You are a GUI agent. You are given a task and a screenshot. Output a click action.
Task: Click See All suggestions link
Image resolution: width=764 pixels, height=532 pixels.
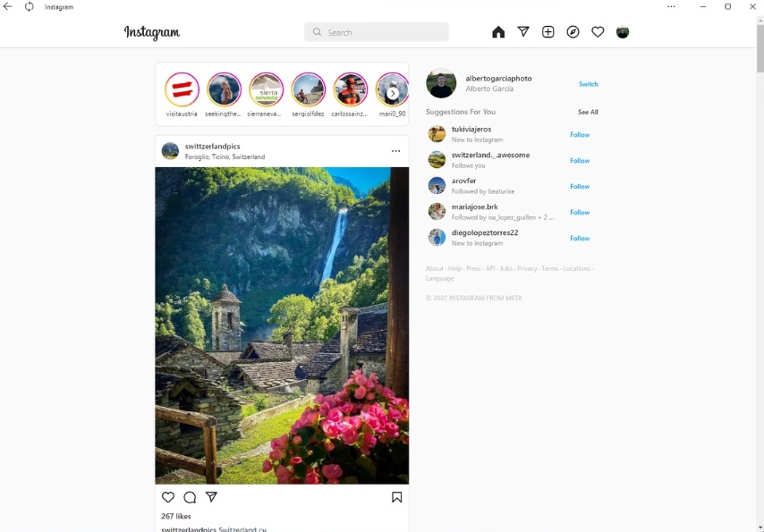[x=588, y=113]
